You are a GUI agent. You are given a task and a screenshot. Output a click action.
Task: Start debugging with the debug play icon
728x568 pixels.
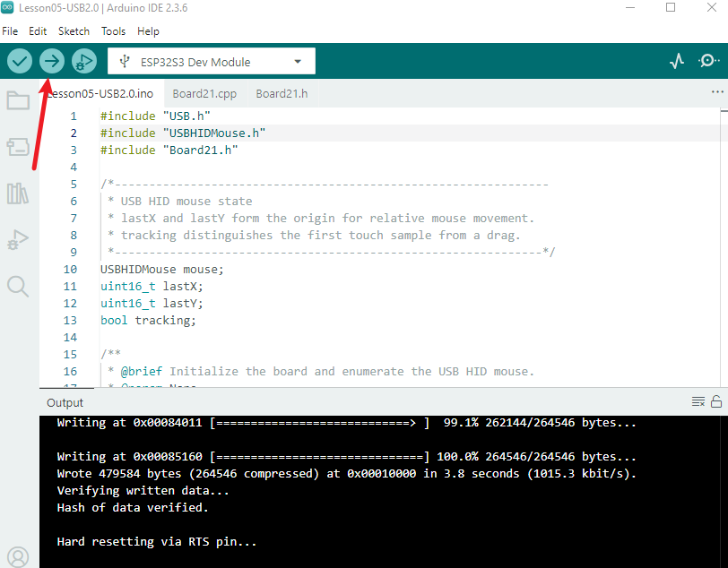(84, 61)
